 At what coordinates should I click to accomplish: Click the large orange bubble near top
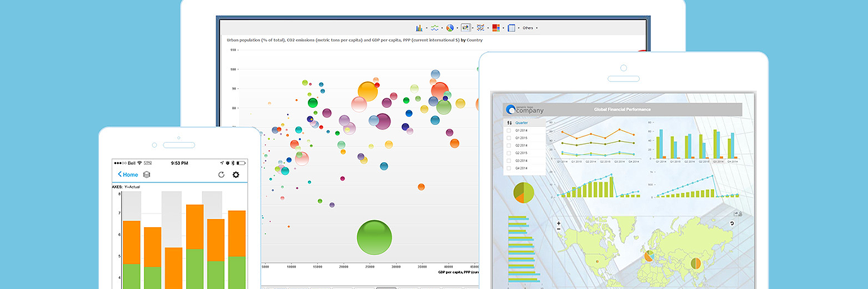click(x=368, y=90)
